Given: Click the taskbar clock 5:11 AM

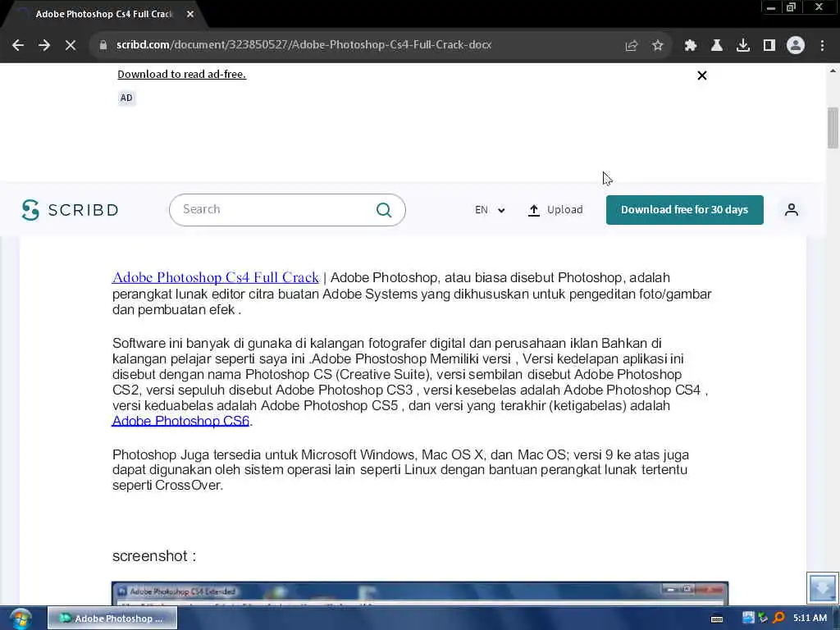Looking at the screenshot, I should coord(810,619).
